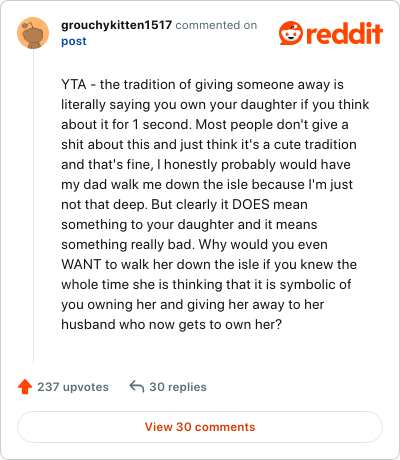Image resolution: width=400 pixels, height=460 pixels.
Task: Collapse the comment using the thread line
Action: click(33, 206)
